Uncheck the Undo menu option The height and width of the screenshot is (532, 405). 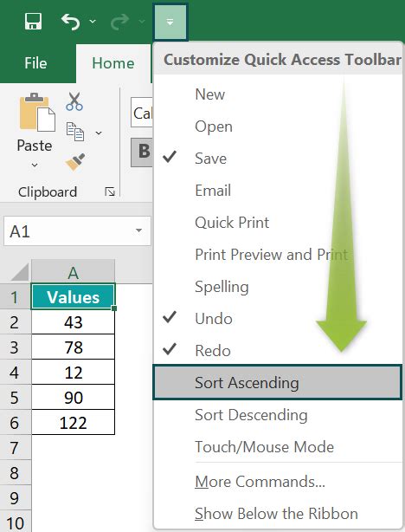click(x=278, y=319)
